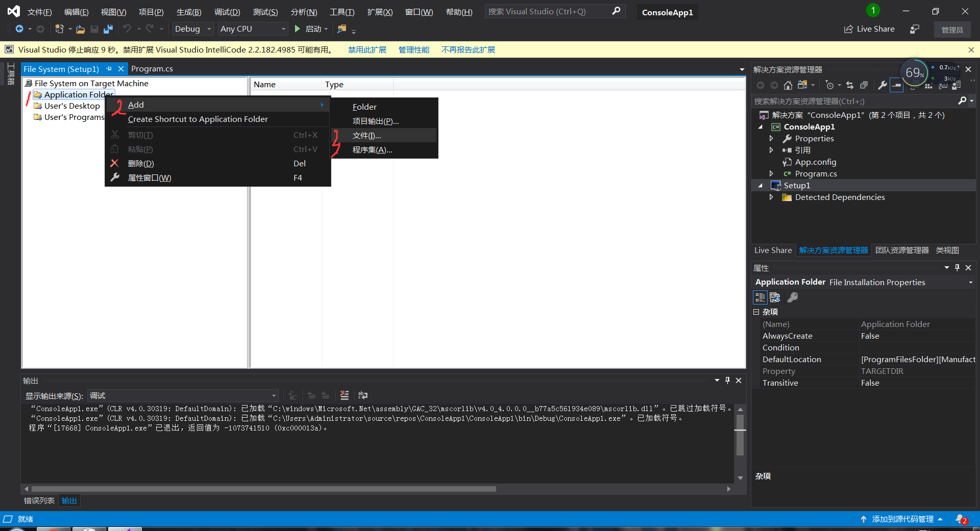This screenshot has height=531, width=980.
Task: Close the File System (Setup1) tab
Action: click(x=121, y=69)
